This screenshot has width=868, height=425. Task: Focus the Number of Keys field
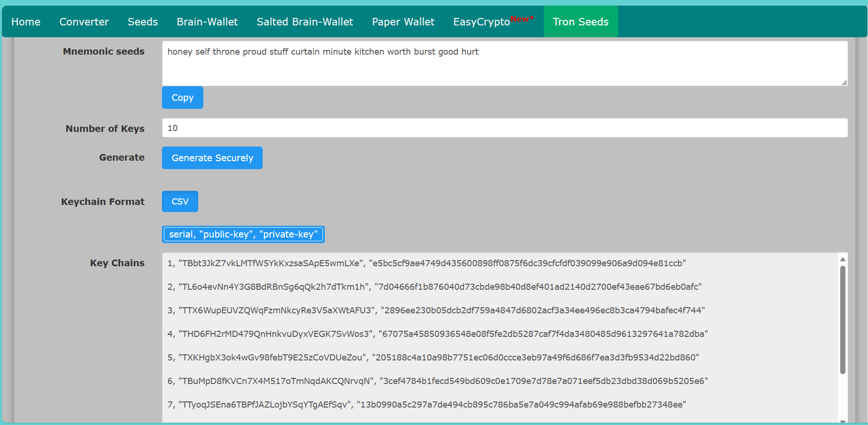(505, 128)
